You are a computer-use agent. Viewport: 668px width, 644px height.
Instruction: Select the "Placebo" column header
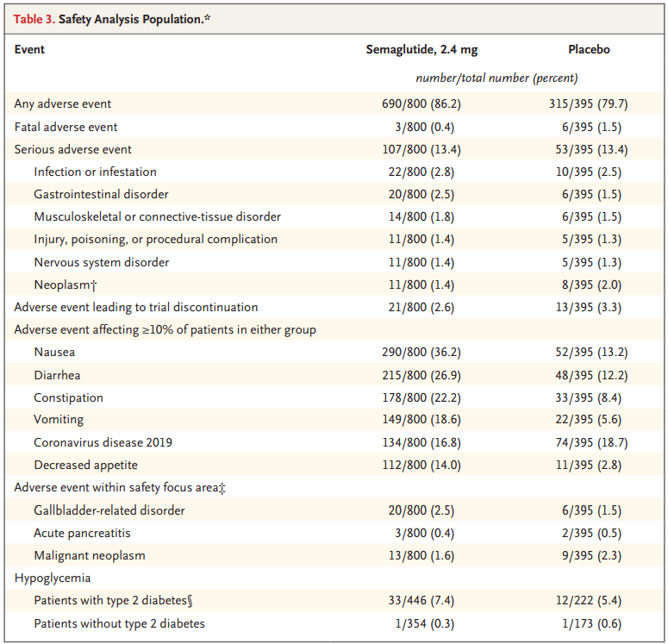pos(589,49)
